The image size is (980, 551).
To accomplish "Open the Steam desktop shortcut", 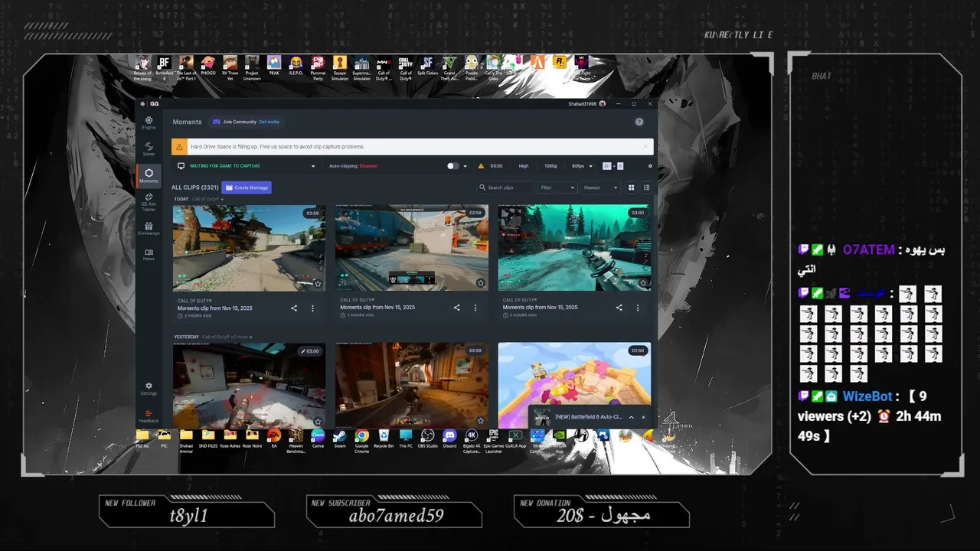I will coord(339,439).
